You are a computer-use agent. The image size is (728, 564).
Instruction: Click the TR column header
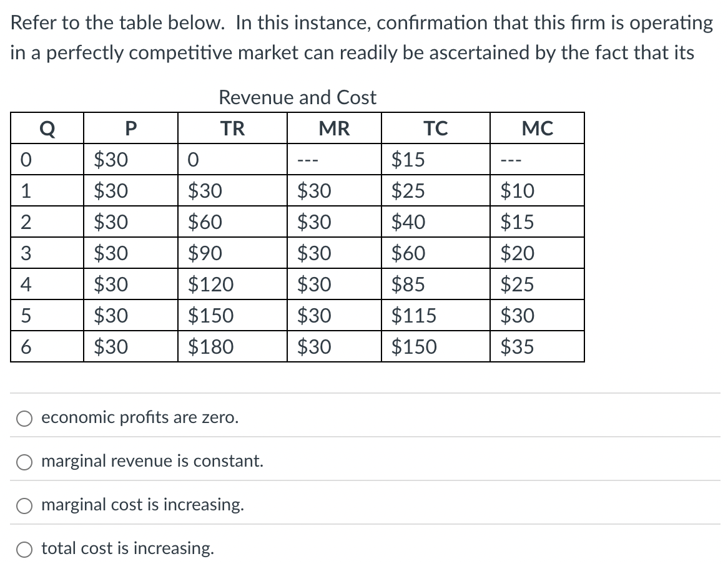tap(232, 128)
